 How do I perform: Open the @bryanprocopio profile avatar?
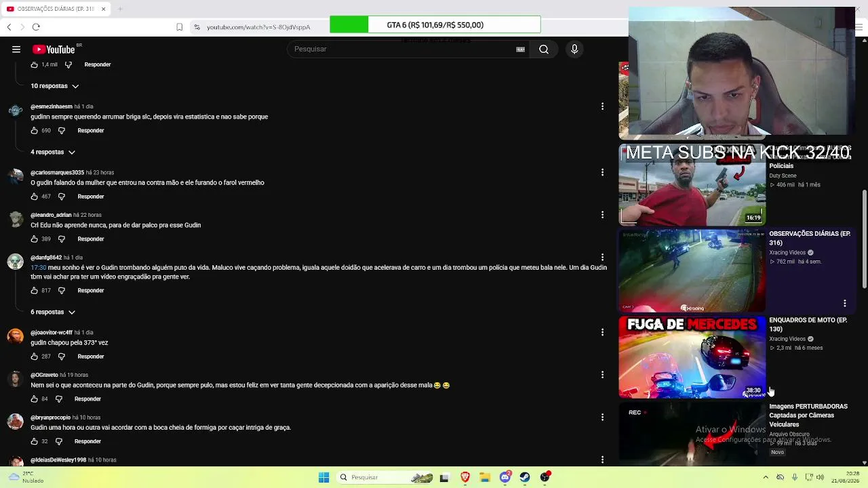(x=15, y=422)
